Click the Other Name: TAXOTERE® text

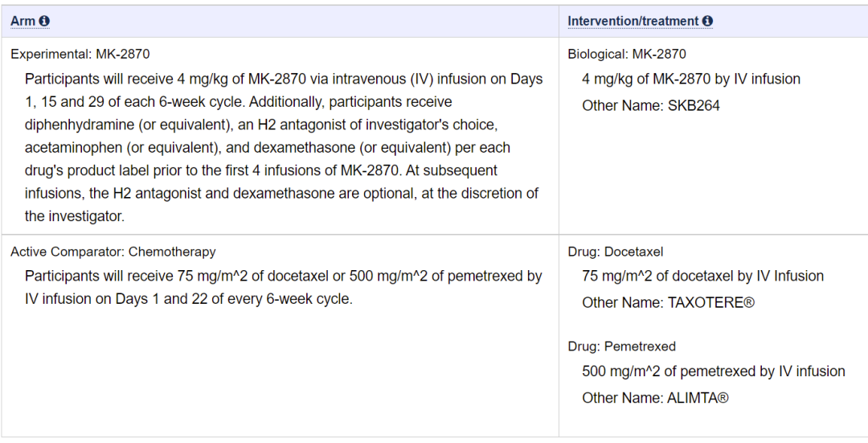(668, 302)
